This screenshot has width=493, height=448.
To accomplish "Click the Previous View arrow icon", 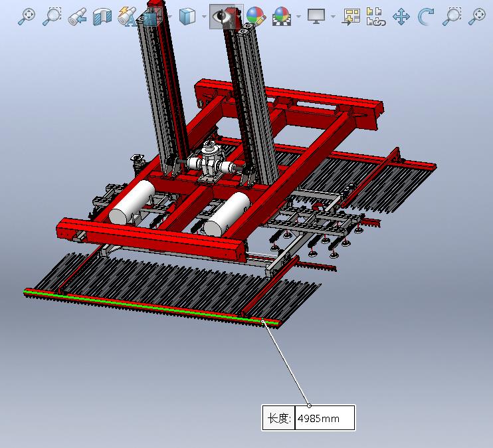I will tap(77, 17).
